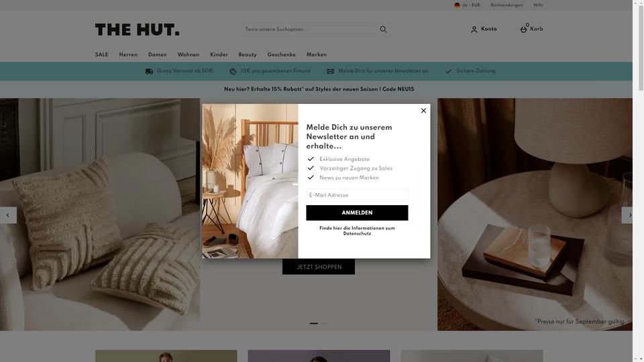Click the German flag country selector

coord(457,5)
